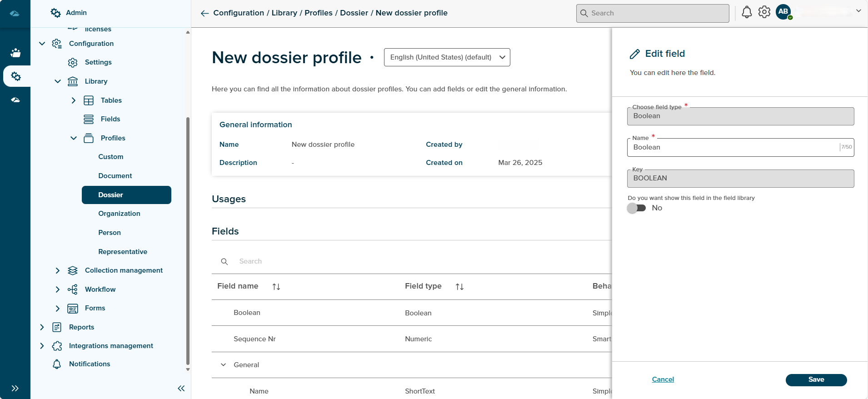Click the Forms icon in sidebar
This screenshot has height=399, width=868.
click(73, 309)
